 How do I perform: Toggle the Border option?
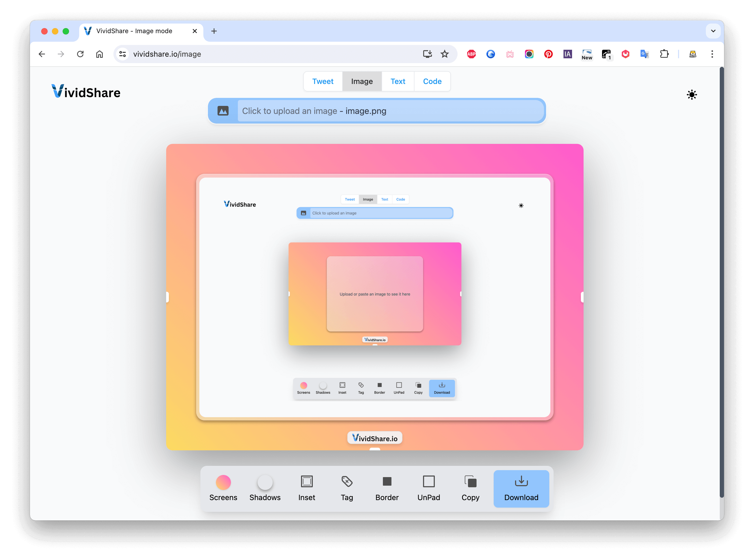[x=387, y=488]
